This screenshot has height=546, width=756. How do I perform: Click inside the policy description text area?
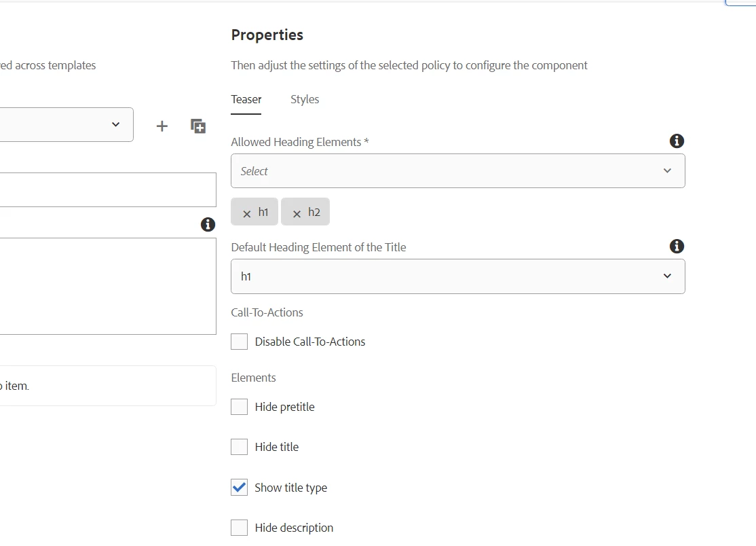tap(109, 286)
